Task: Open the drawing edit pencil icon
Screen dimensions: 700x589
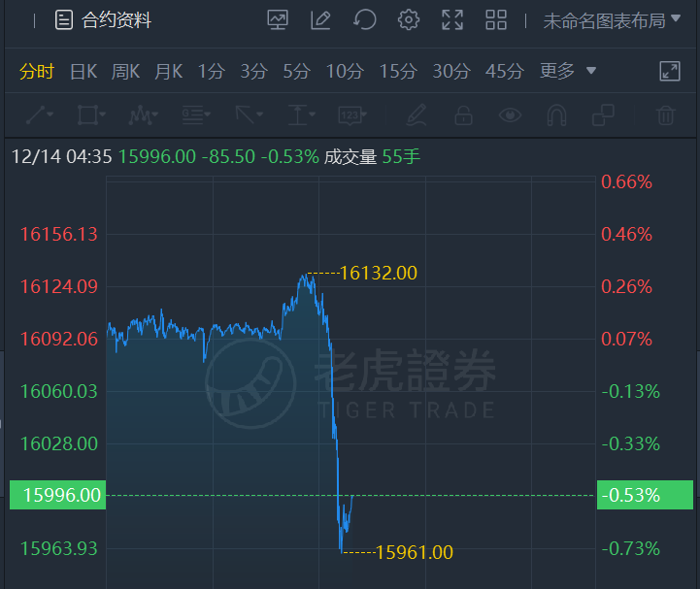Action: (x=320, y=20)
